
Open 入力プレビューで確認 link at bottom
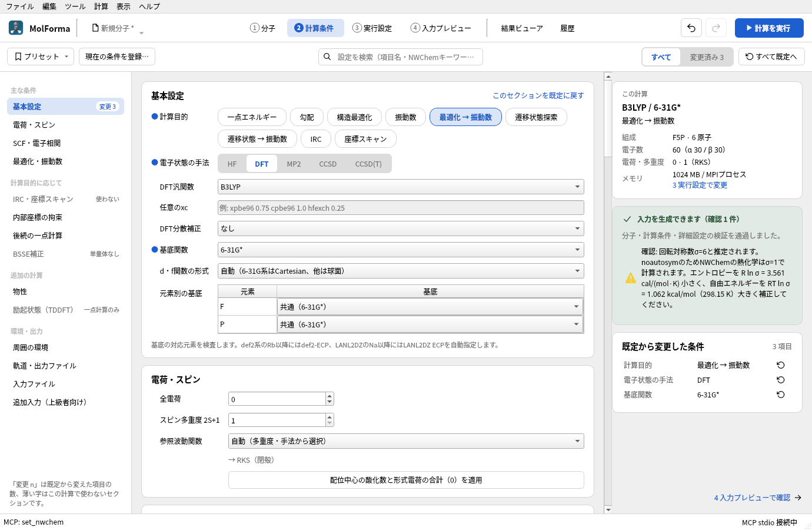758,498
